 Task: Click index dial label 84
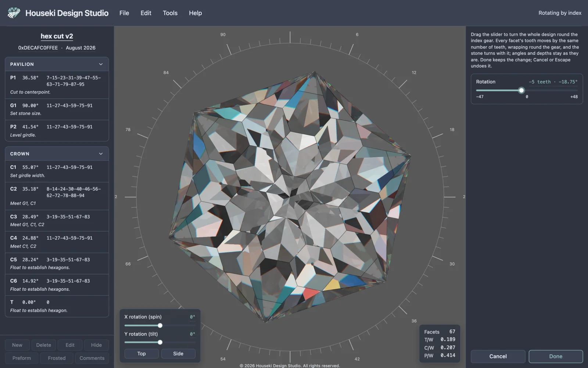(x=166, y=72)
